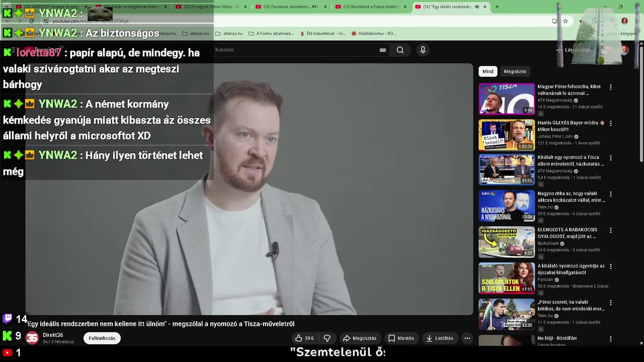
Task: Open the Partizán channel link
Action: 545,280
